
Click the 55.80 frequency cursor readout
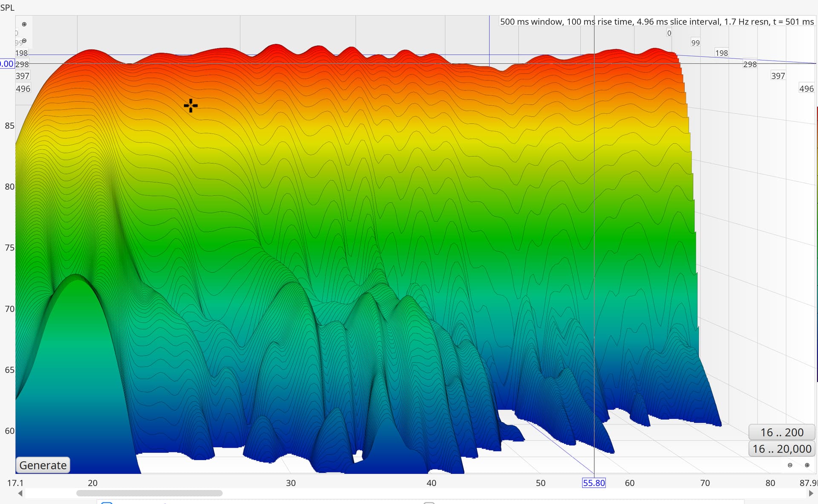(593, 483)
